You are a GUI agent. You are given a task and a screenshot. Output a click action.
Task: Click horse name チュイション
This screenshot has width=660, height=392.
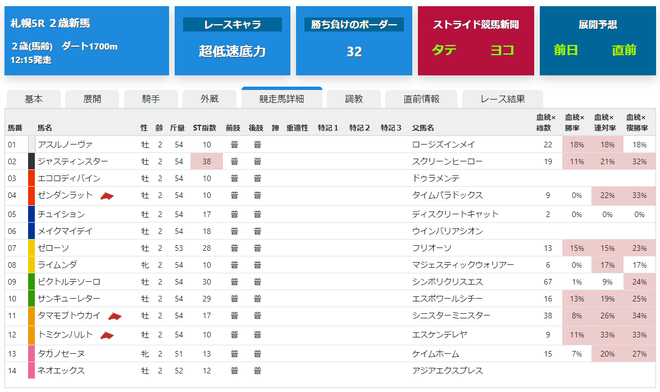click(x=61, y=214)
